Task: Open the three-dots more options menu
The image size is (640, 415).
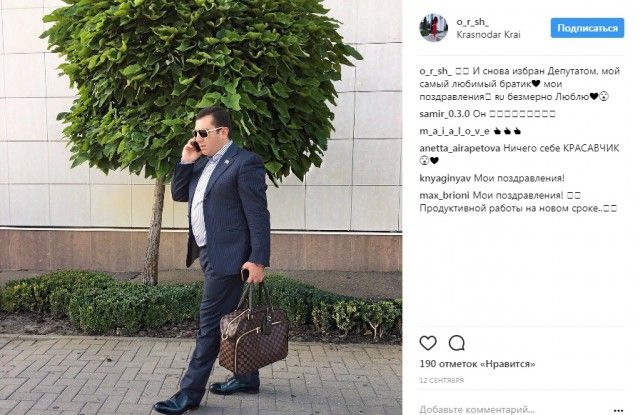Action: (618, 410)
